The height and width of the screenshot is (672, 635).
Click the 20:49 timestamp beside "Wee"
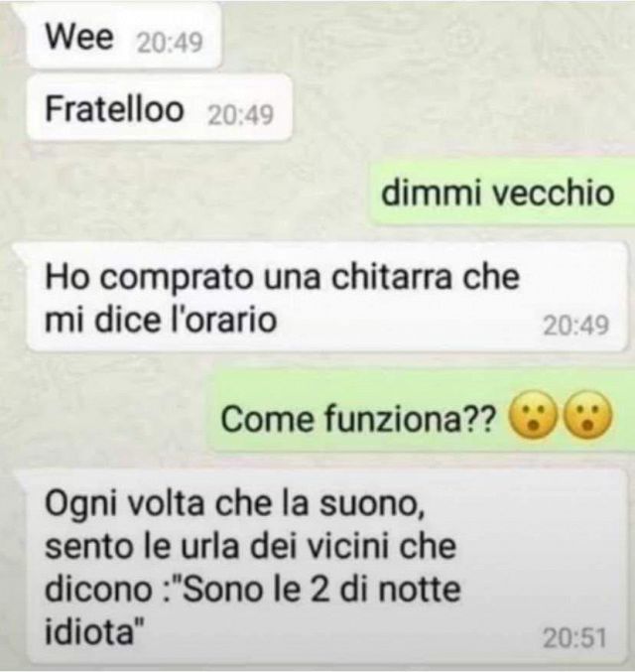click(170, 43)
